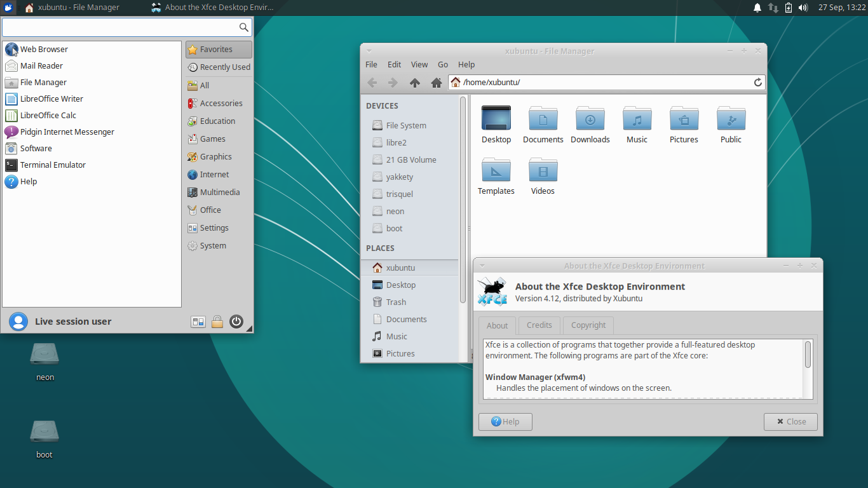
Task: Switch to the Credits tab
Action: click(x=539, y=325)
